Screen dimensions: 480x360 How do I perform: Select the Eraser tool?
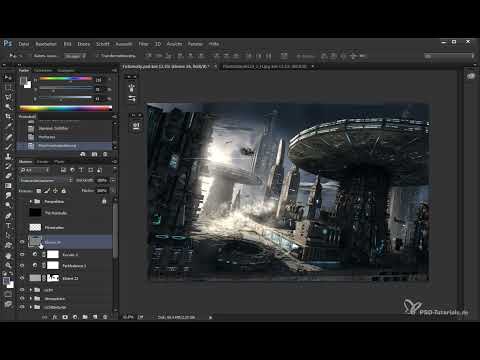point(8,176)
